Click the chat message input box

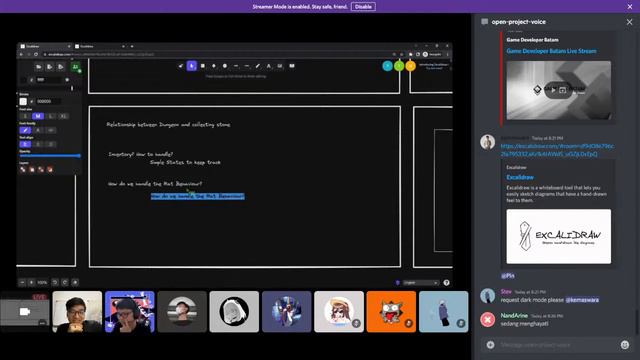click(557, 345)
